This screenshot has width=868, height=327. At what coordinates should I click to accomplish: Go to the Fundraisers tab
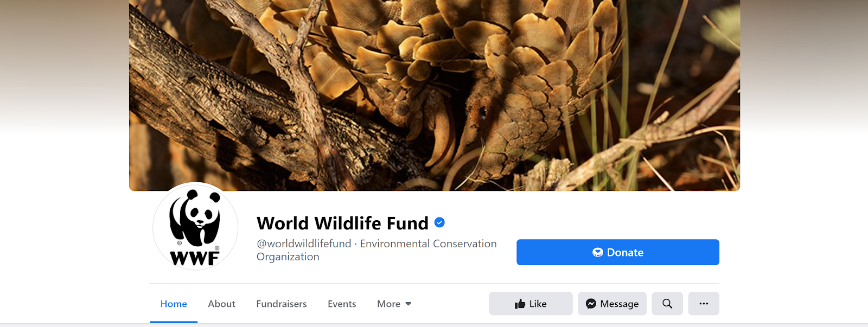282,304
